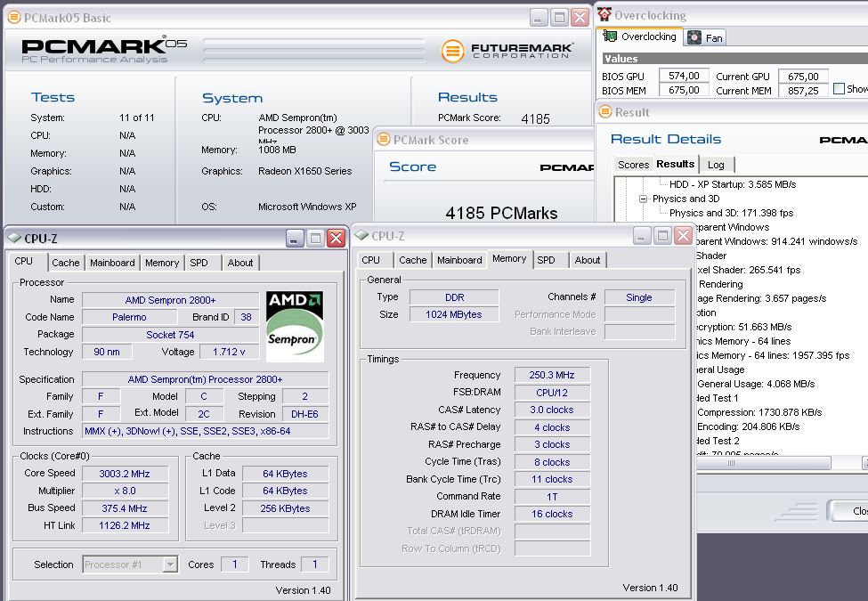The width and height of the screenshot is (868, 601).
Task: Open the Scores tab in Result Details
Action: click(633, 165)
